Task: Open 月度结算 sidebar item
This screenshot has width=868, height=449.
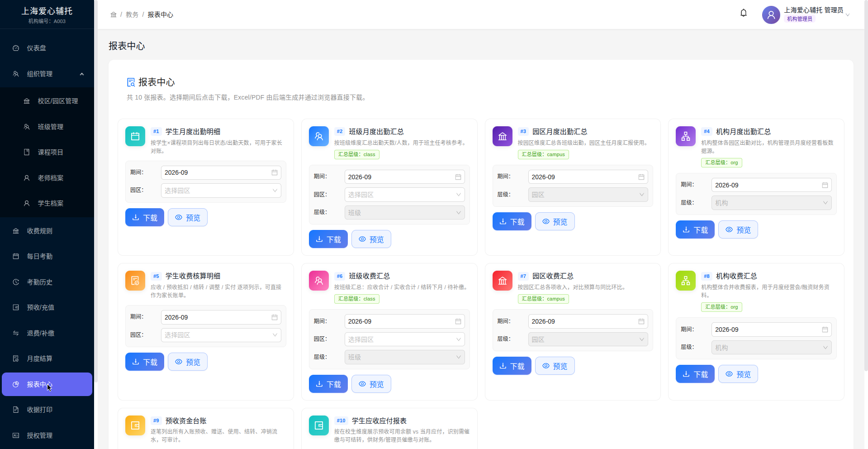Action: (x=47, y=358)
